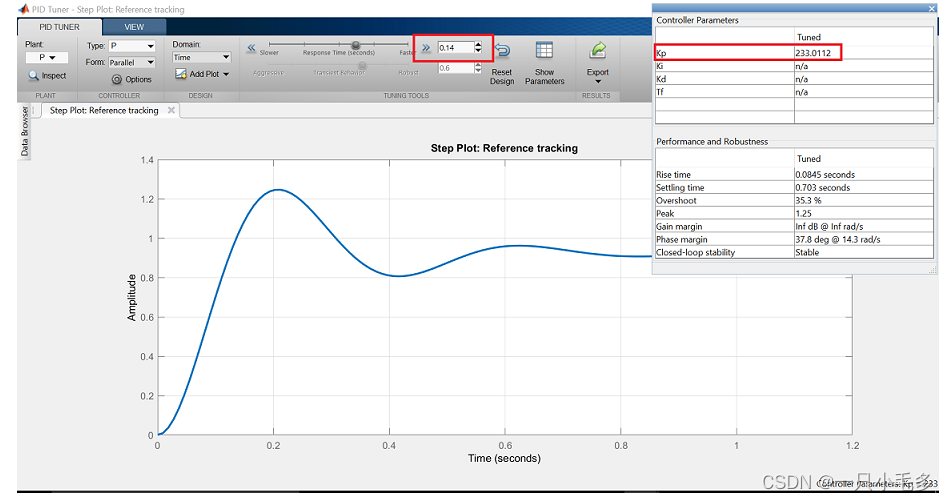This screenshot has height=501, width=948.
Task: Click the Kd row label
Action: click(x=661, y=79)
